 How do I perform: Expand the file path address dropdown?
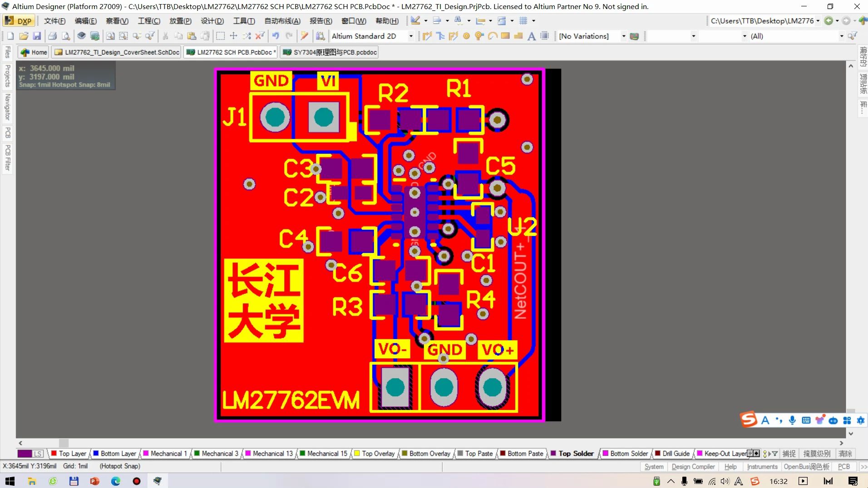(x=818, y=21)
